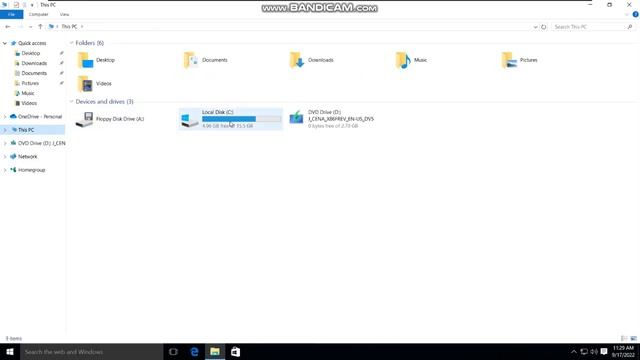Open Task View on the taskbar
The height and width of the screenshot is (360, 640).
(173, 351)
